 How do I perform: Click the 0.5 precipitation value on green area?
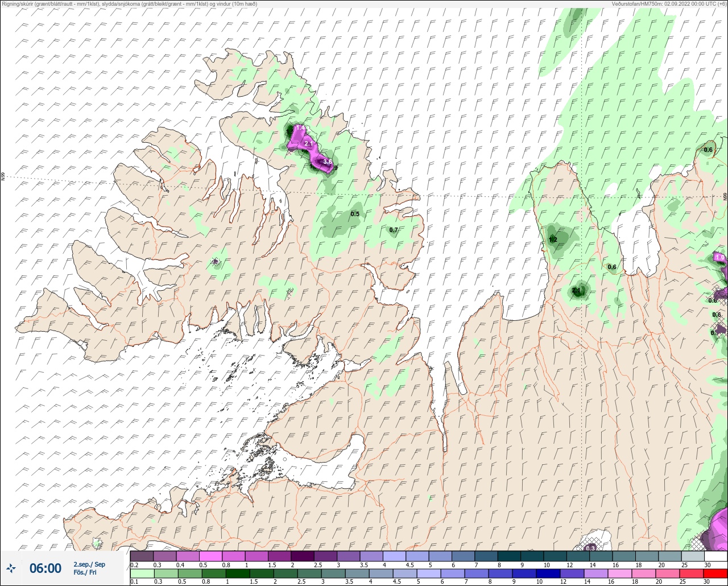point(355,214)
